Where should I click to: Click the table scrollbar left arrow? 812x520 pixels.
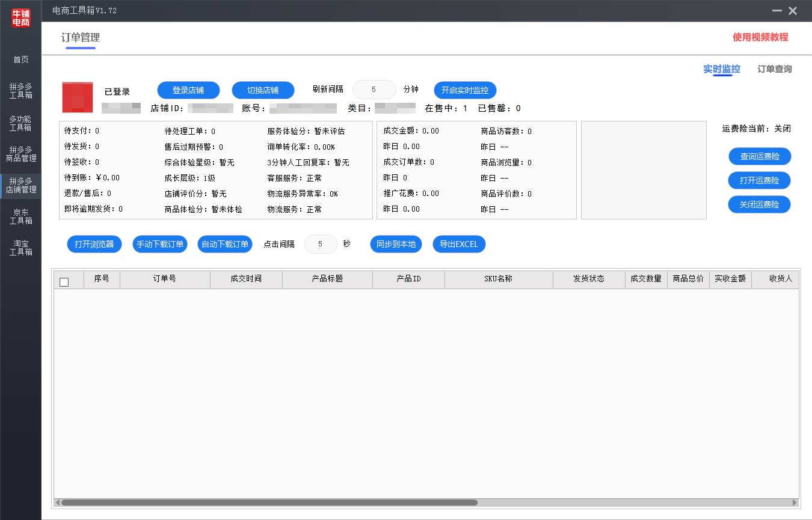click(x=58, y=503)
